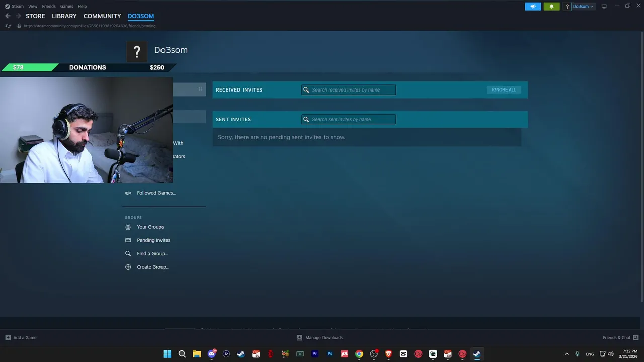
Task: Click the Your Groups icon
Action: click(128, 227)
